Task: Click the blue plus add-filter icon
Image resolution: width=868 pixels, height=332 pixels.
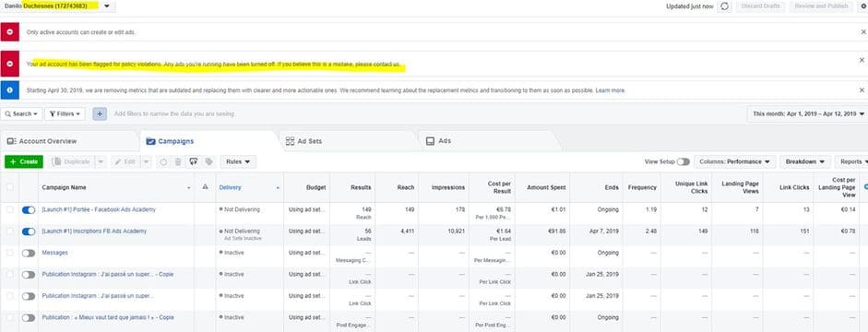Action: point(99,114)
